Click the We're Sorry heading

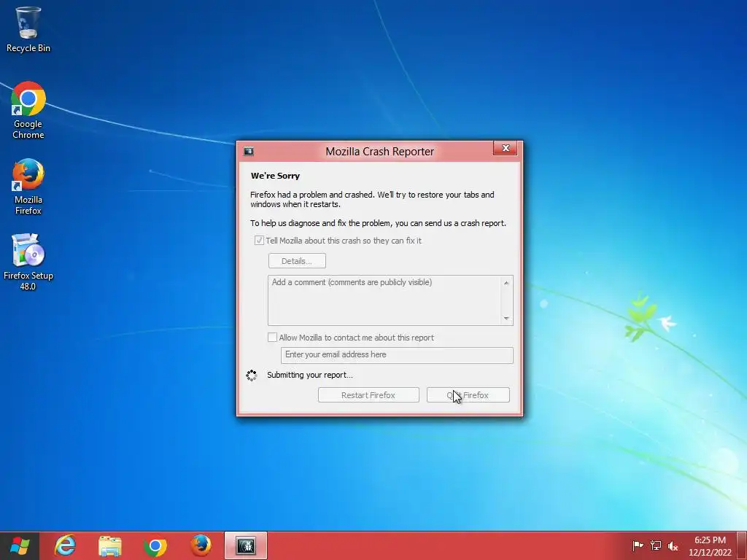point(275,176)
